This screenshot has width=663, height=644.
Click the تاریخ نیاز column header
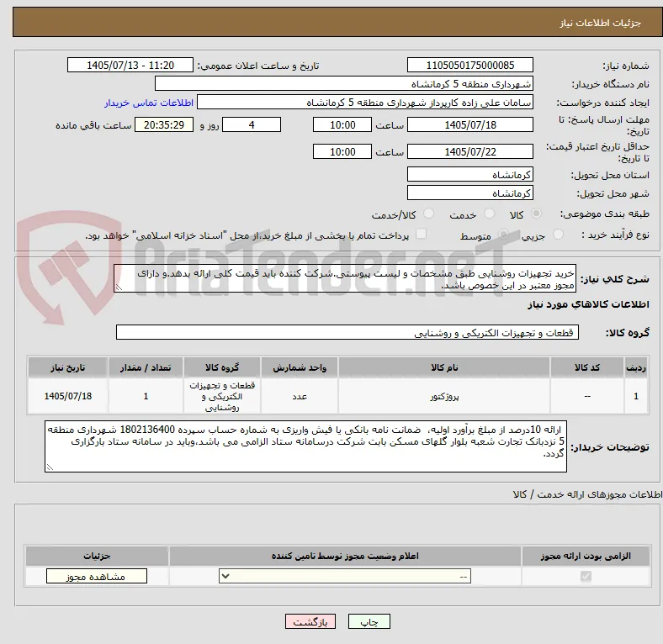coord(68,367)
